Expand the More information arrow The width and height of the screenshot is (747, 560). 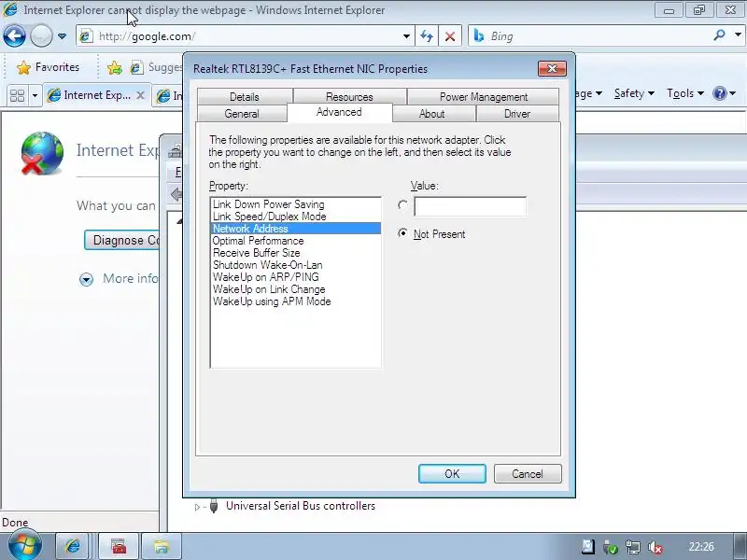tap(86, 279)
